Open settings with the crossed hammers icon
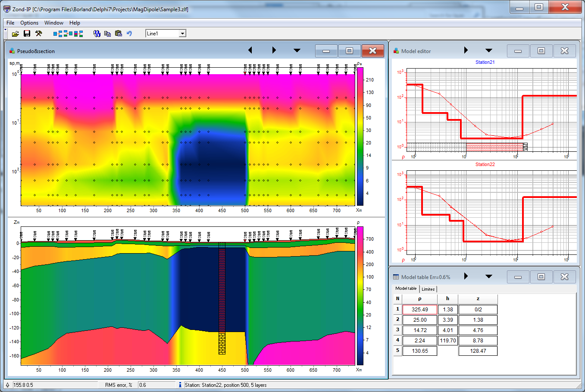The image size is (585, 392). [x=38, y=34]
